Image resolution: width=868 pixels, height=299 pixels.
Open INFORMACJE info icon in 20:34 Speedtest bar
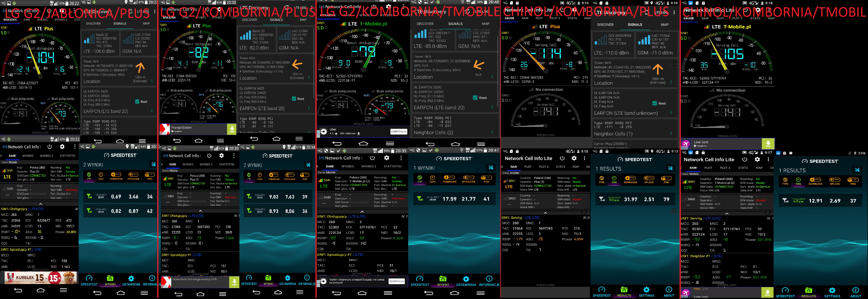point(307,280)
